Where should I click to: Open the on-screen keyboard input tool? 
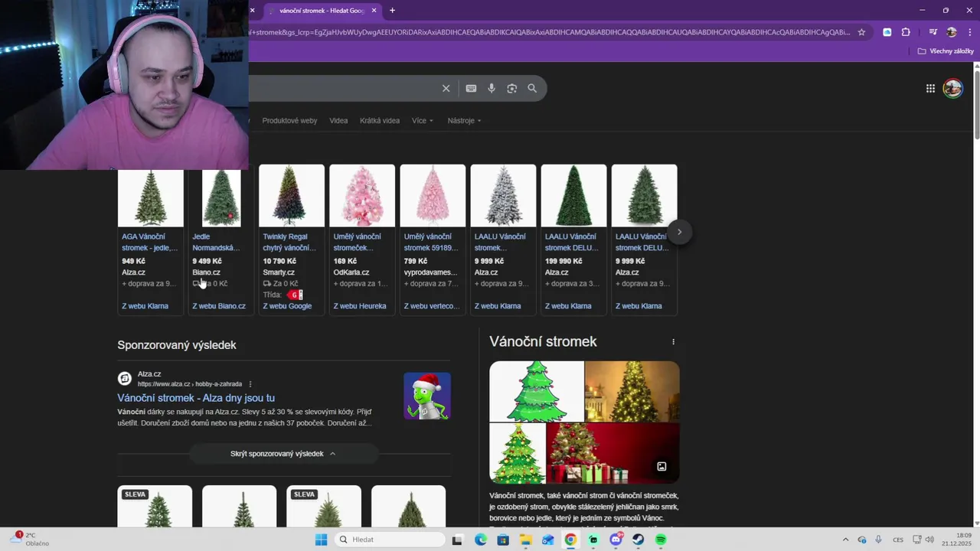pos(471,88)
